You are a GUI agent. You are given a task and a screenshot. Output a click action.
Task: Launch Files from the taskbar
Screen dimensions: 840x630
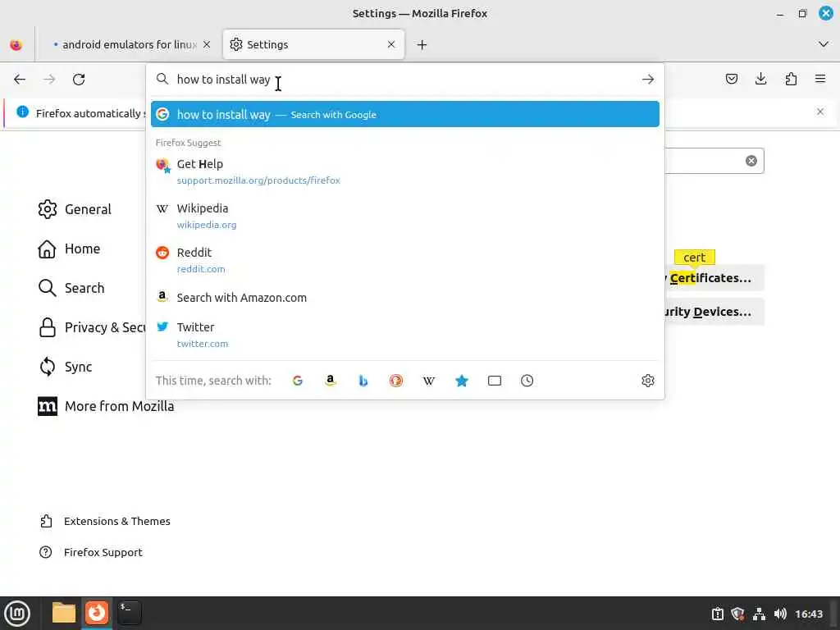(x=64, y=613)
